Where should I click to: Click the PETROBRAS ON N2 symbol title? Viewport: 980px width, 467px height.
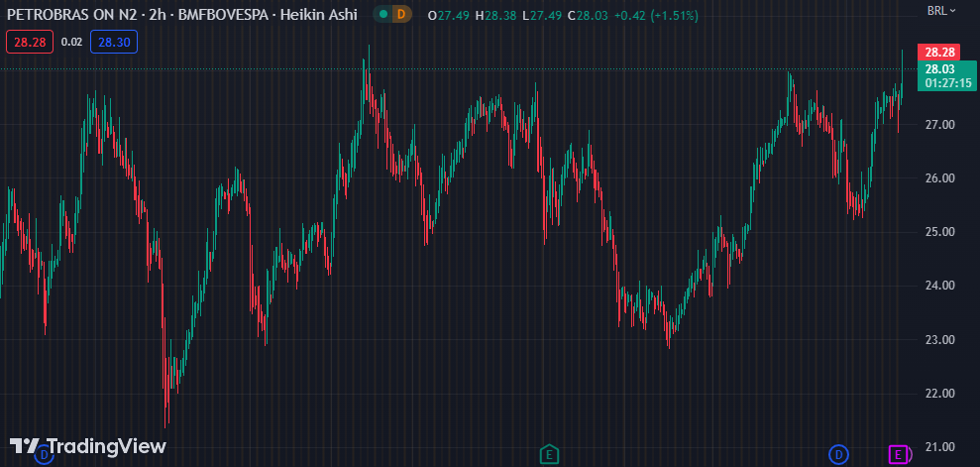click(x=71, y=15)
